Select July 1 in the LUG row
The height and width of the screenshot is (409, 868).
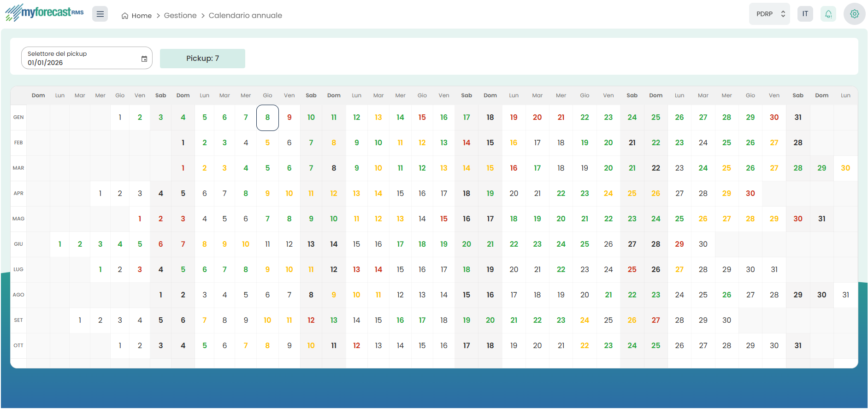100,270
